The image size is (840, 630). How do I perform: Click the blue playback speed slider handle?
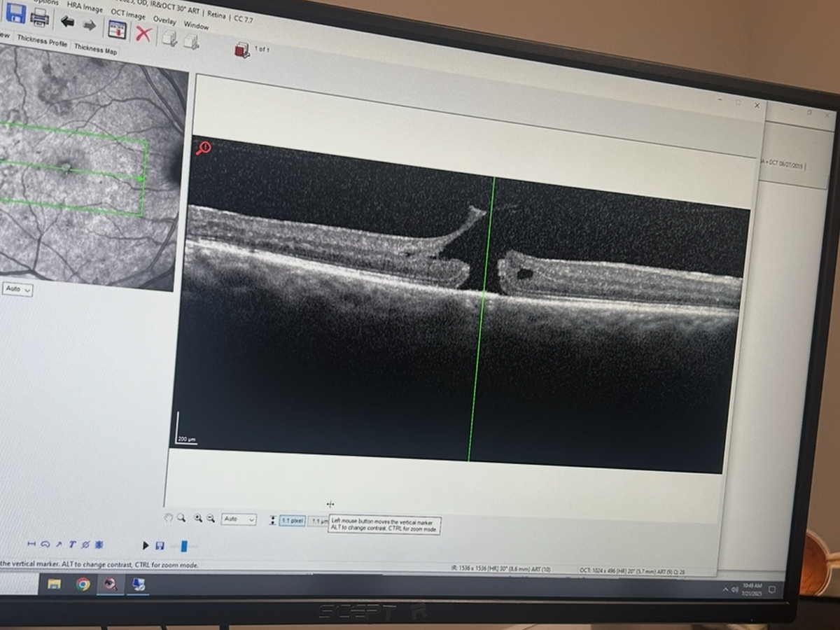184,546
